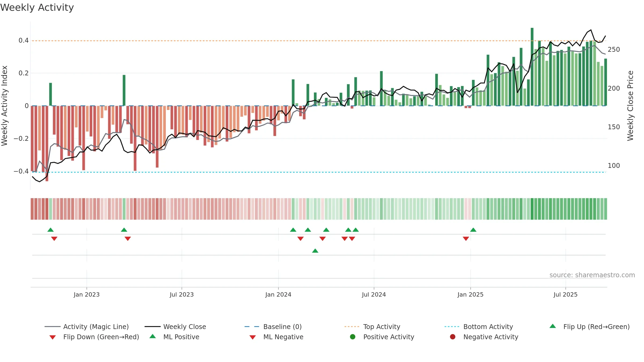644x362 pixels.
Task: Click the Weekly Activity Index axis title
Action: coord(4,106)
